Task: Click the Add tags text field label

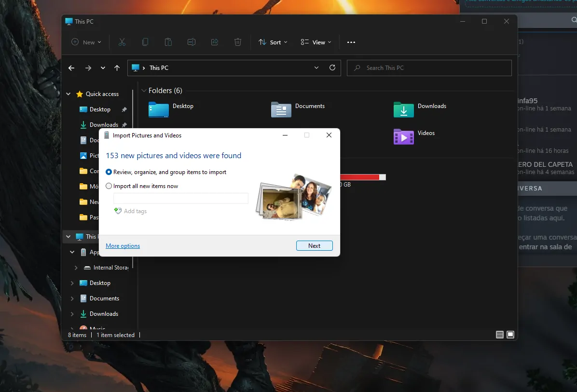Action: point(135,211)
